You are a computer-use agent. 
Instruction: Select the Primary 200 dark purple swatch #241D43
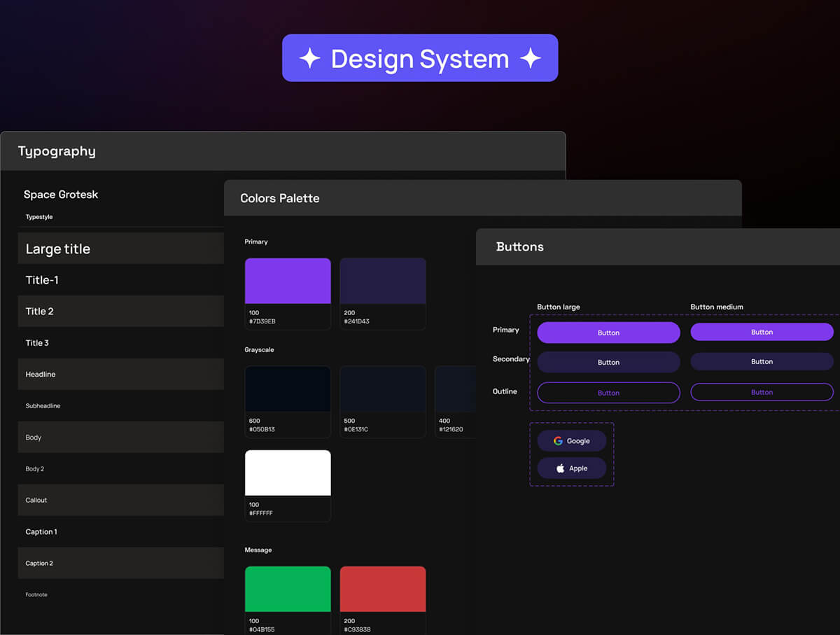(383, 281)
